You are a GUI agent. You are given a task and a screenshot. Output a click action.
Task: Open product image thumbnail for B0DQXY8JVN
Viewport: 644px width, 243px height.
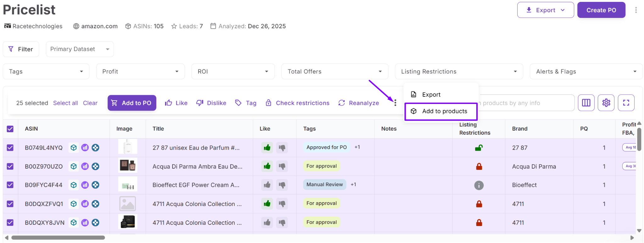[x=128, y=222]
